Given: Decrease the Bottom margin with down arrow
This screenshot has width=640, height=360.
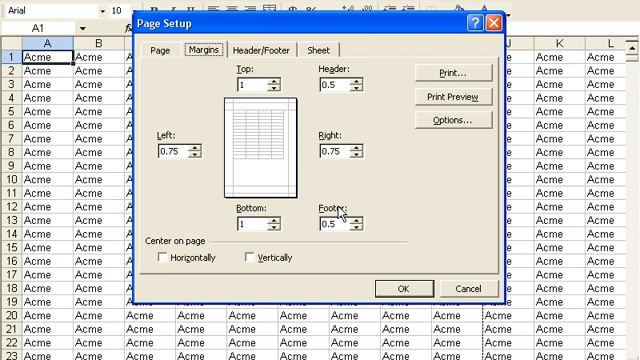Looking at the screenshot, I should click(274, 227).
